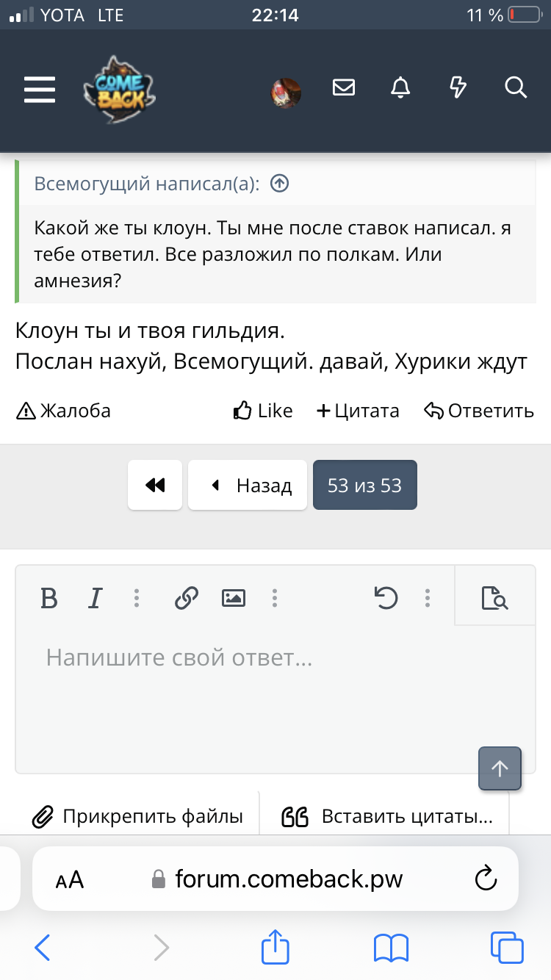
Task: Add post to quotes with Цитата
Action: click(358, 411)
